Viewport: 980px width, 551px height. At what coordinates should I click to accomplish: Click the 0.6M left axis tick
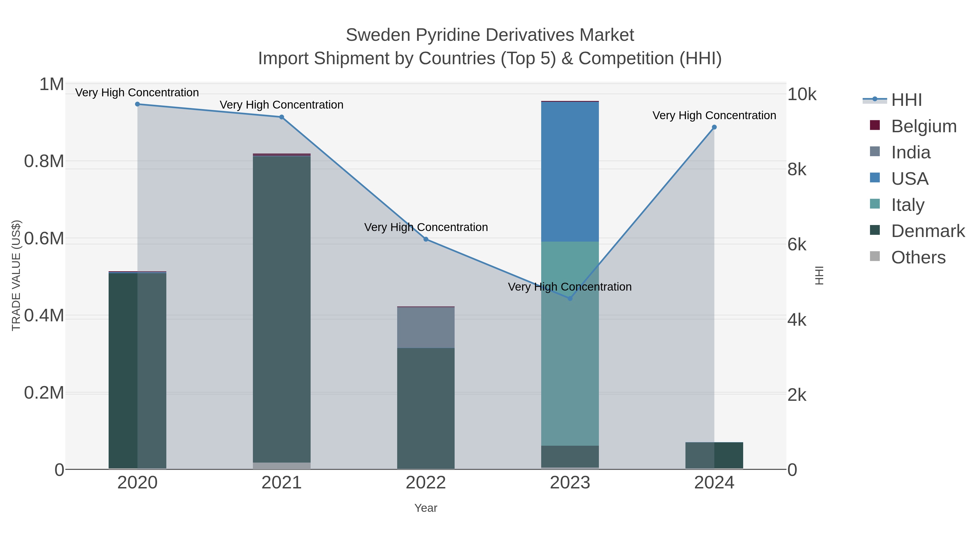44,238
